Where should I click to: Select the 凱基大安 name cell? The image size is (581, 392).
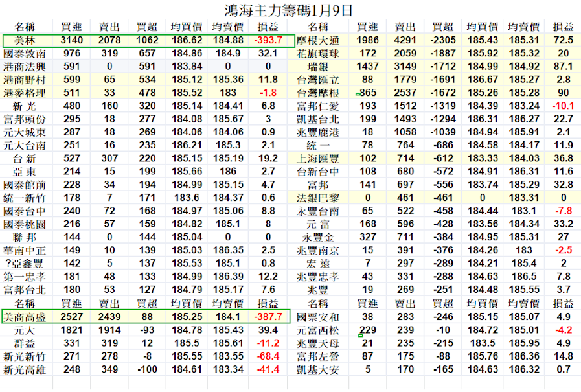click(x=318, y=370)
